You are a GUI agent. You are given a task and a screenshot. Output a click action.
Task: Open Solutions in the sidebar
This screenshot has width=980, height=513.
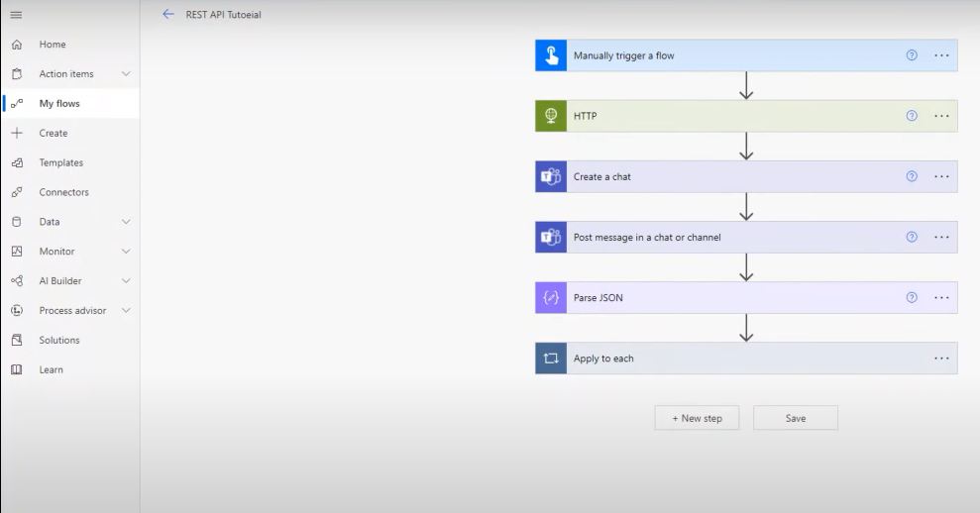click(70, 340)
